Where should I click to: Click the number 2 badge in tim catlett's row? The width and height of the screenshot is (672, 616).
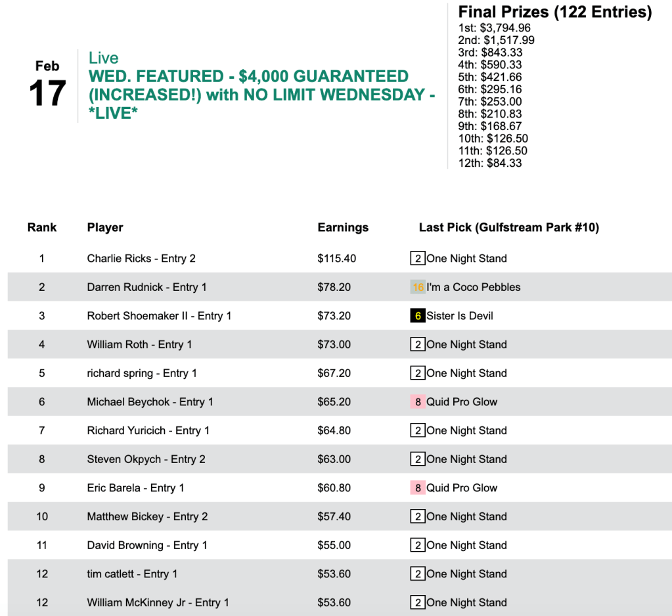pos(417,574)
